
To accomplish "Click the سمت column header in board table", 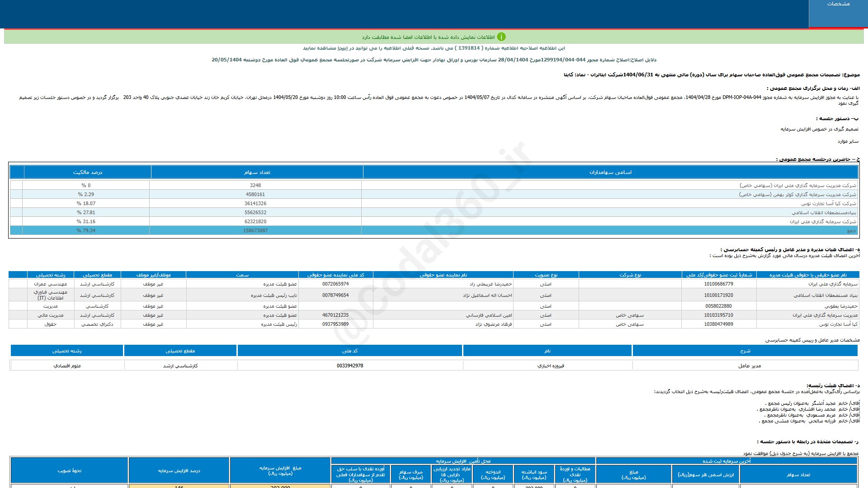I will click(242, 275).
